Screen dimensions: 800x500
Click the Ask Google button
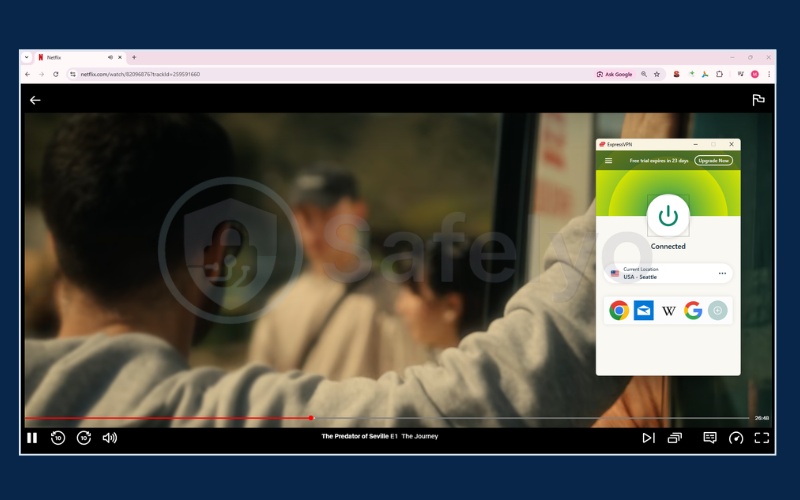(x=614, y=74)
